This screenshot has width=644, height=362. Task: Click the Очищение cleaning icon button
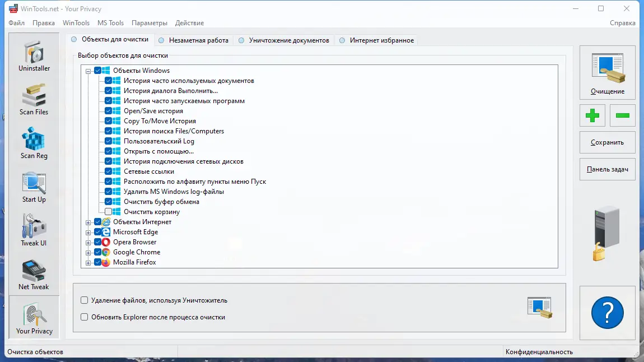coord(608,73)
